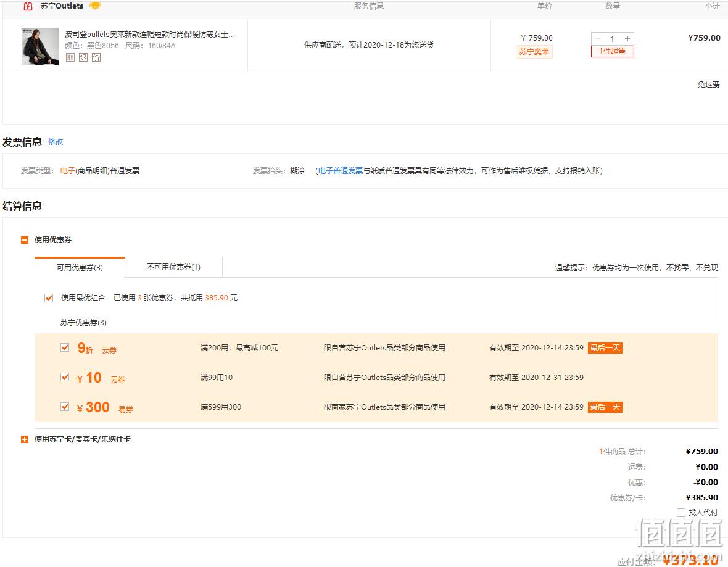Uncheck the ¥300 易券 coupon
Image resolution: width=728 pixels, height=567 pixels.
(x=65, y=407)
